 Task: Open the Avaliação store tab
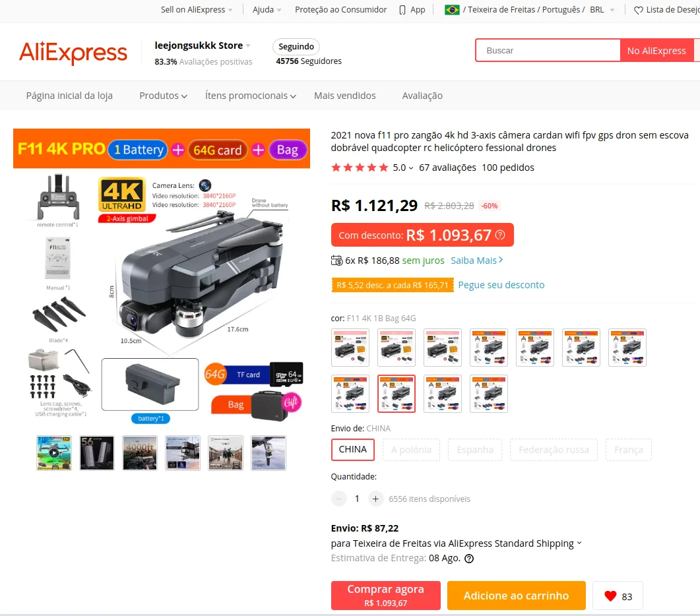click(422, 96)
